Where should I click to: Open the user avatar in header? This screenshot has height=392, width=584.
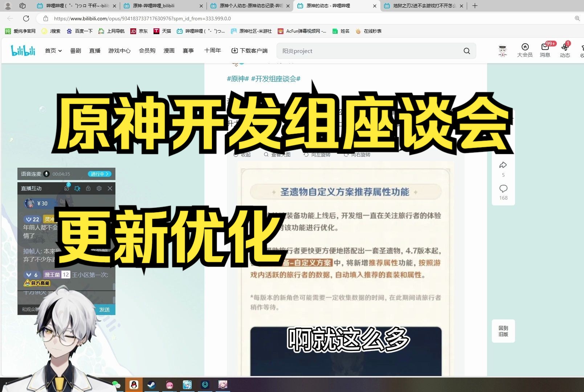tap(502, 51)
